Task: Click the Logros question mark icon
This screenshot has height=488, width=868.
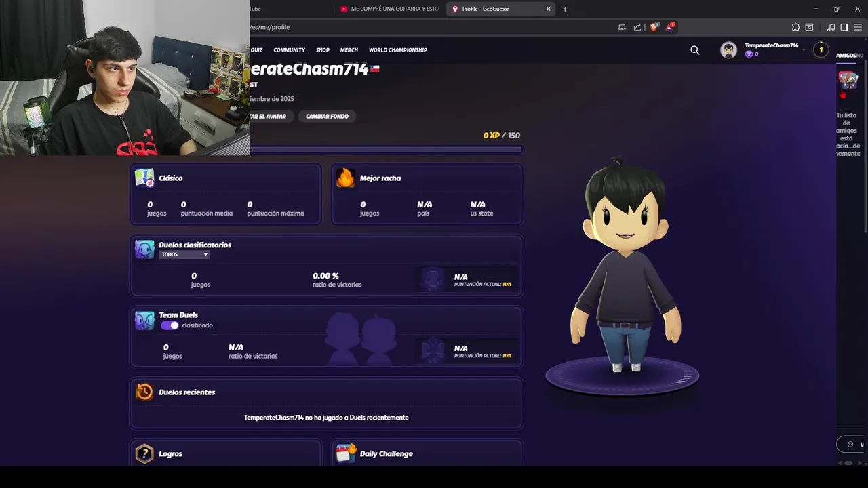Action: (144, 453)
